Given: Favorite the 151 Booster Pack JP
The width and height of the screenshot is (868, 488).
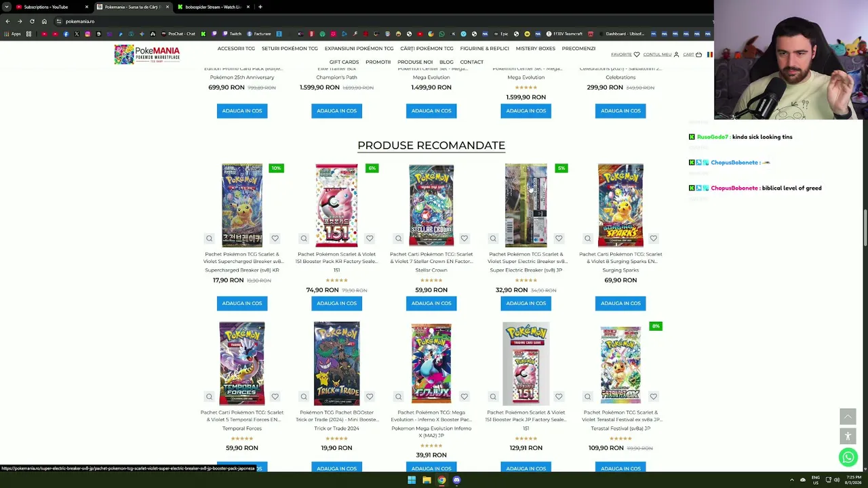Looking at the screenshot, I should [559, 396].
